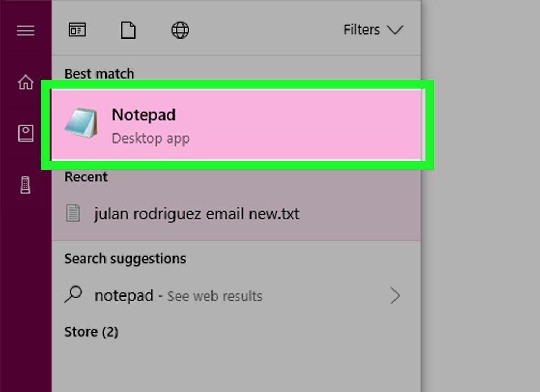540x392 pixels.
Task: Select notepad See web results suggestion
Action: (x=236, y=296)
